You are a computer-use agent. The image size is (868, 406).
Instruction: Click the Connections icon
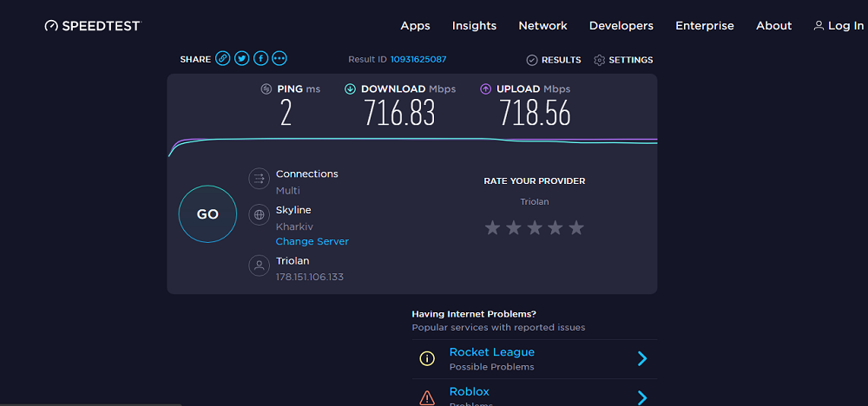[x=259, y=179]
